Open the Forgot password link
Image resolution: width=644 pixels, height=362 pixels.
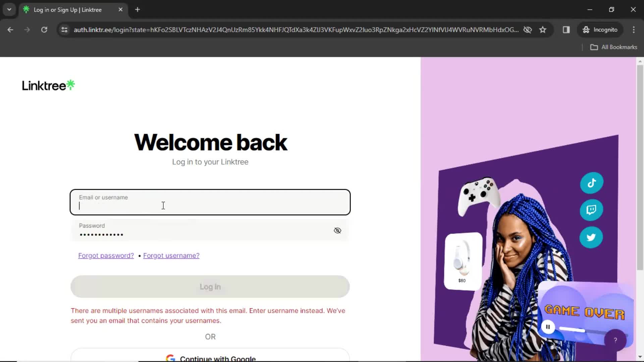tap(106, 255)
